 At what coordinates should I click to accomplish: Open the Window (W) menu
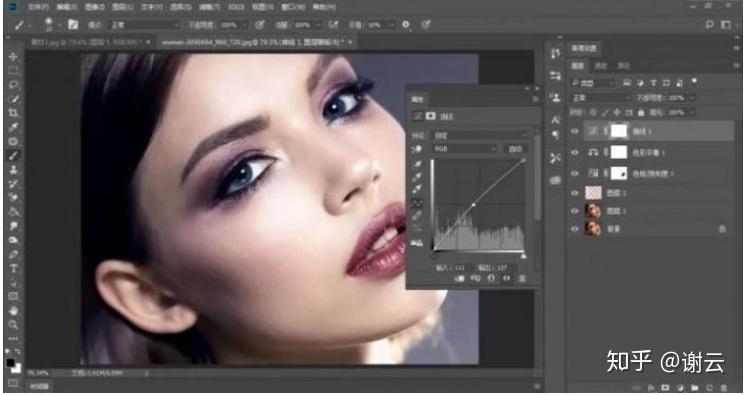pyautogui.click(x=293, y=7)
